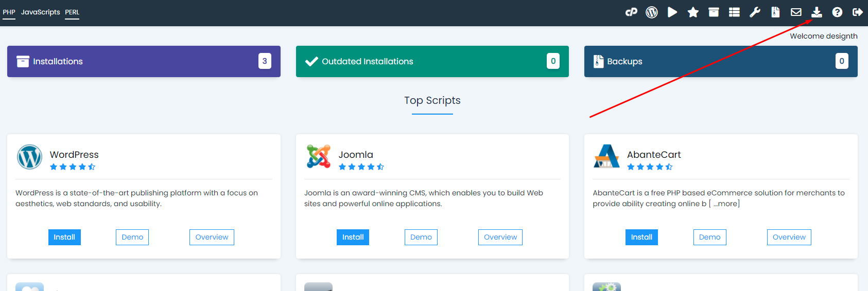Open script ratings star icon
Screen dimensions: 868x291
tap(693, 12)
